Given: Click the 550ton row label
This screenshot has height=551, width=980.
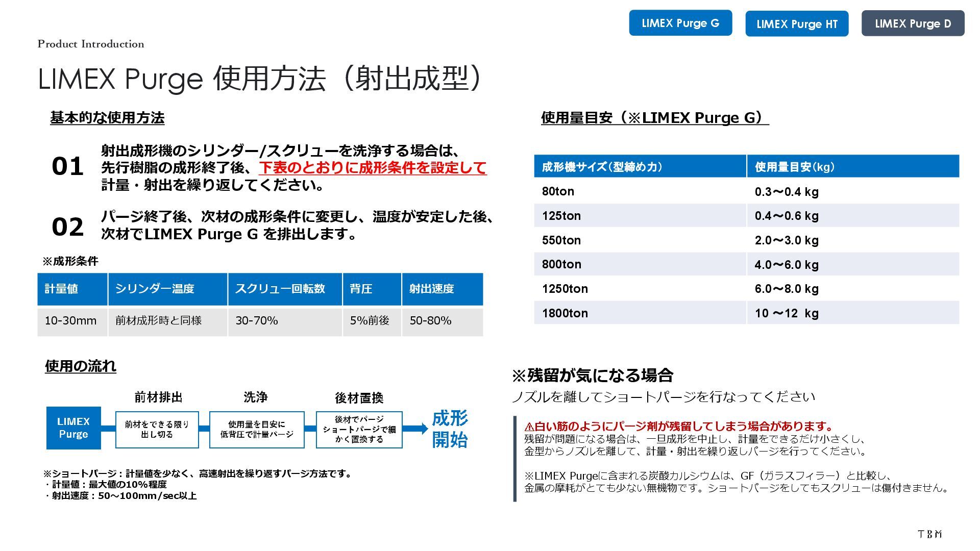Looking at the screenshot, I should point(561,240).
